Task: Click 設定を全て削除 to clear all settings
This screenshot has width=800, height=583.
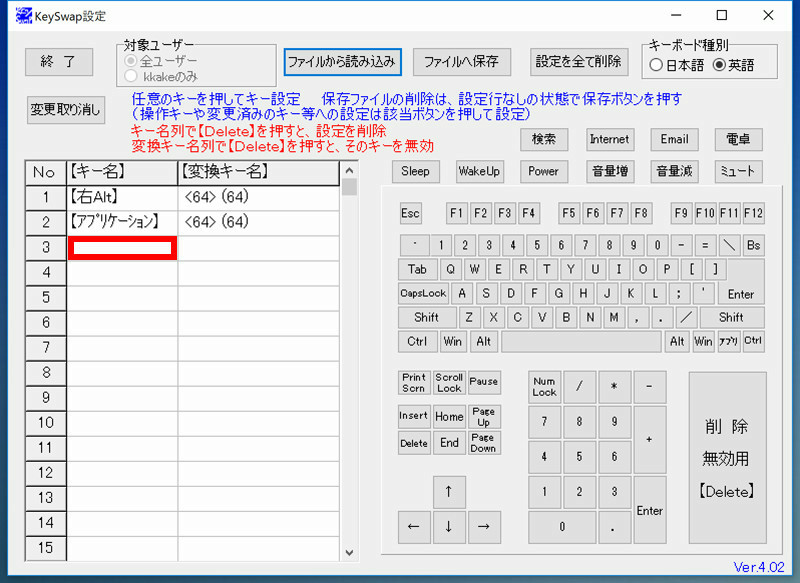Action: pyautogui.click(x=579, y=62)
